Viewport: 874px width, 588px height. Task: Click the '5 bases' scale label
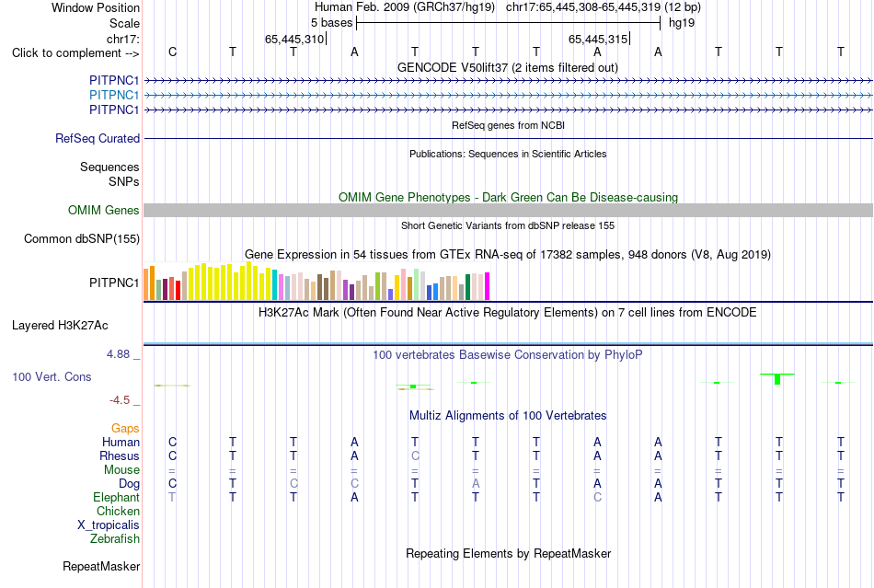click(331, 23)
